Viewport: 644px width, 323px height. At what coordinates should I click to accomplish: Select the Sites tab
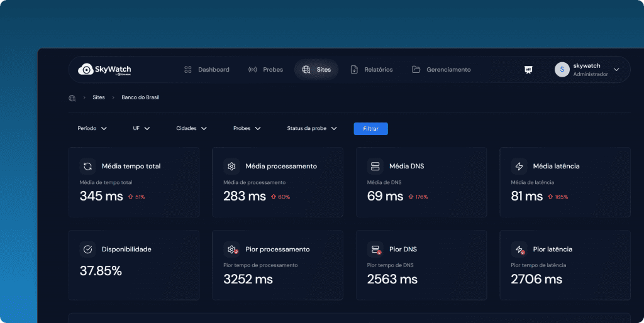pyautogui.click(x=316, y=70)
